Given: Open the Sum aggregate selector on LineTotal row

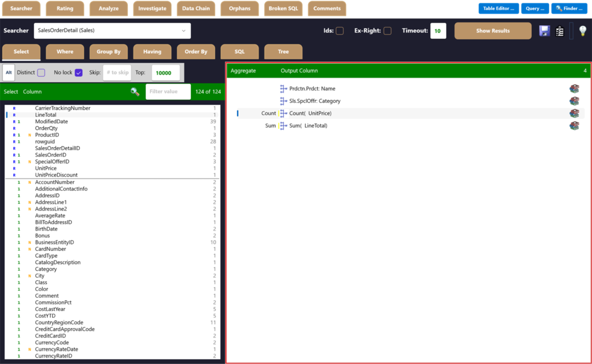Looking at the screenshot, I should click(x=271, y=125).
